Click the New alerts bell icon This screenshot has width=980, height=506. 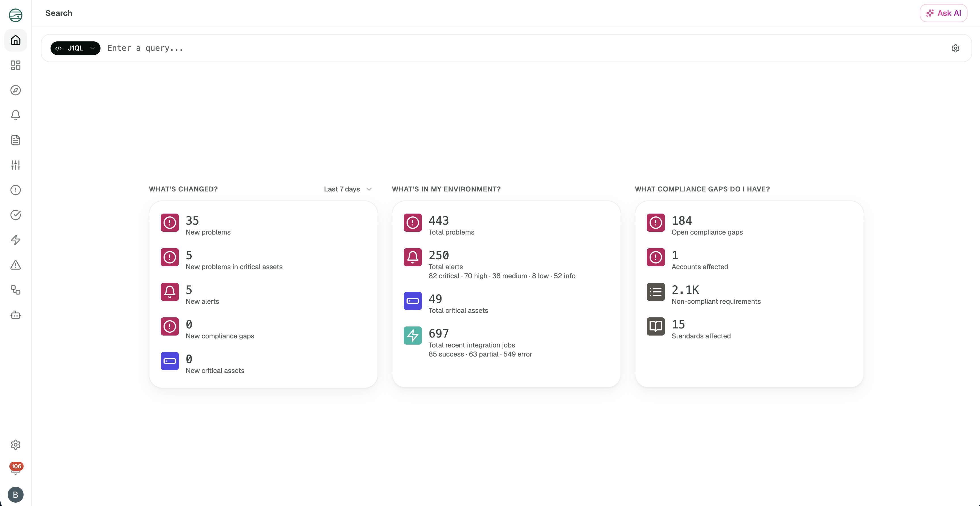(x=170, y=292)
